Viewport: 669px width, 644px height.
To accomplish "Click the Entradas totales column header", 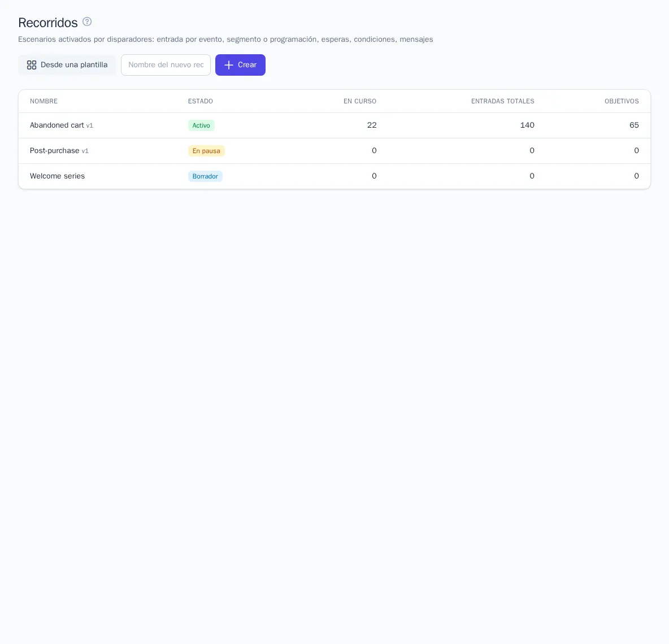I will pyautogui.click(x=503, y=101).
